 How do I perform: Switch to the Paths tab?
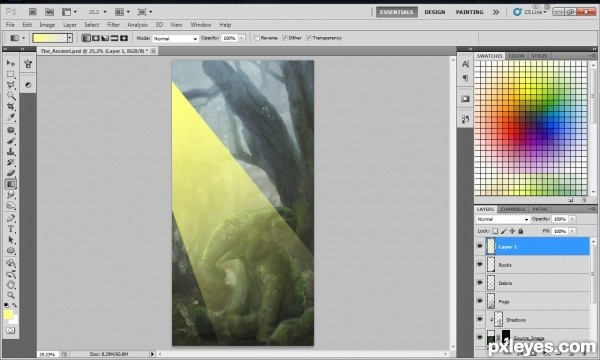[540, 209]
